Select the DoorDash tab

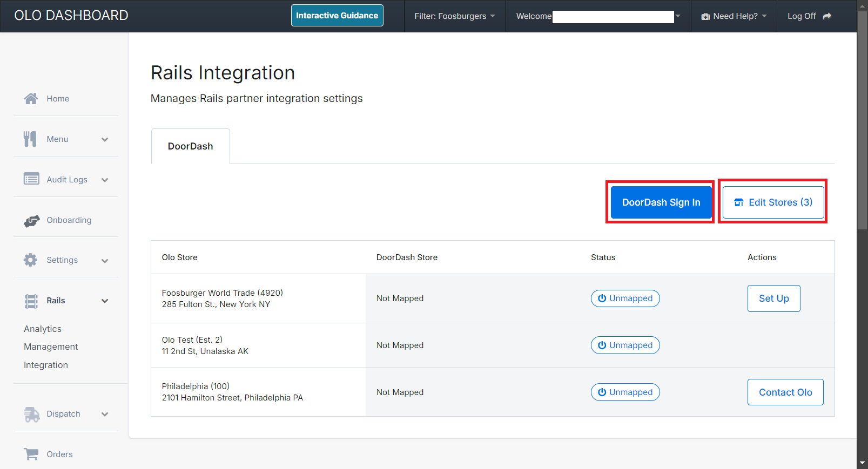(191, 146)
